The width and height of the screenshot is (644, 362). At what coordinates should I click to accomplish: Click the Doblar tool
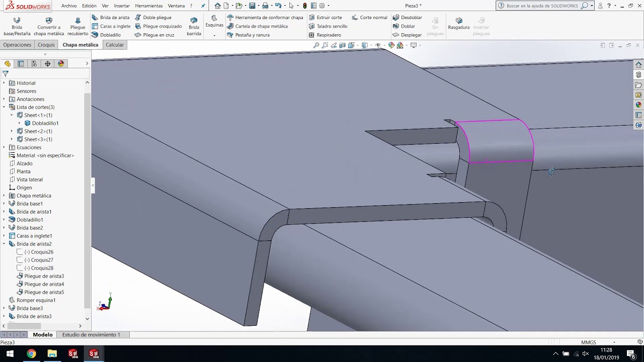click(404, 26)
